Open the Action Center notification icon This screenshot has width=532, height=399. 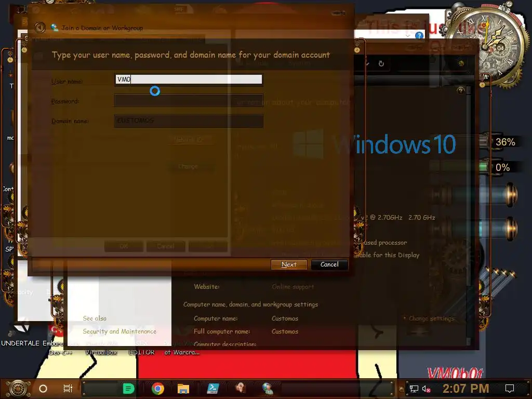pyautogui.click(x=510, y=389)
